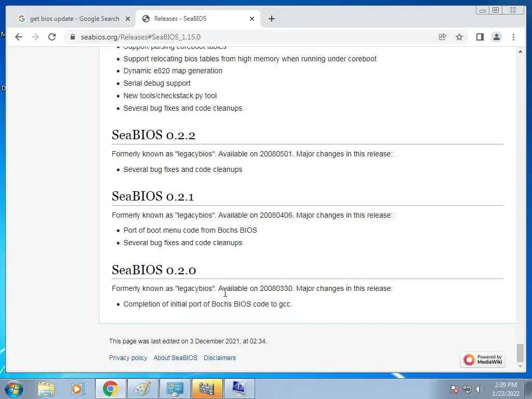Open the Chrome profile avatar menu
This screenshot has height=399, width=532.
[x=496, y=37]
